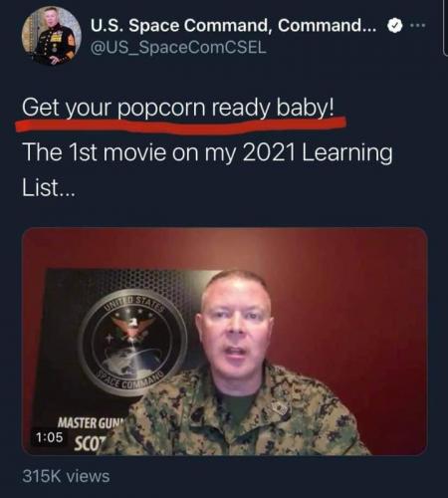448x498 pixels.
Task: Open the @US_SpaceComCSEL handle link
Action: click(x=178, y=48)
